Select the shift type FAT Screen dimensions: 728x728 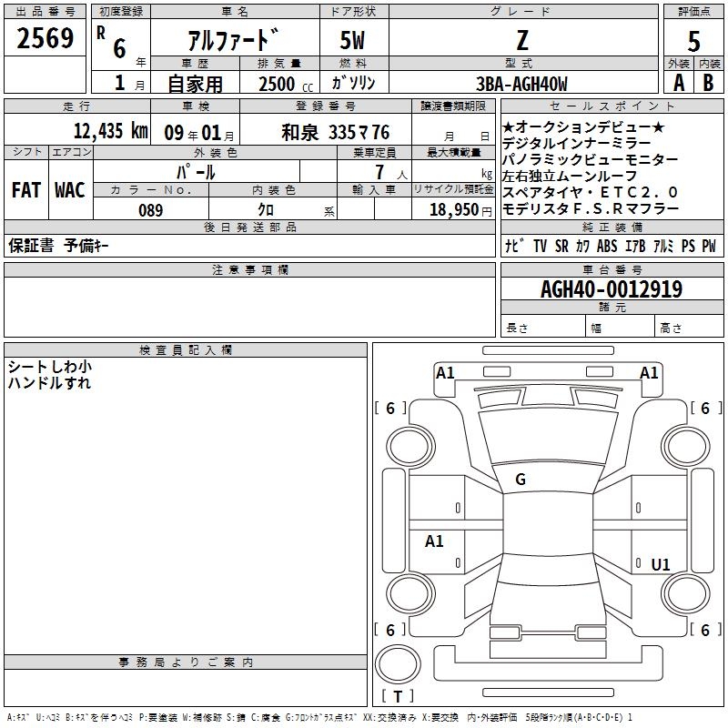(26, 190)
